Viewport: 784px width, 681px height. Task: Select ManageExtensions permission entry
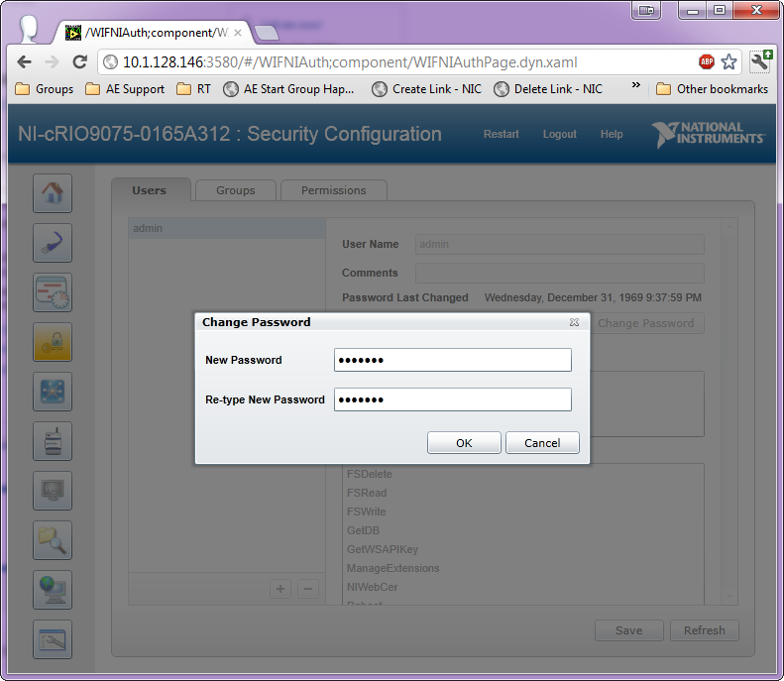[393, 569]
